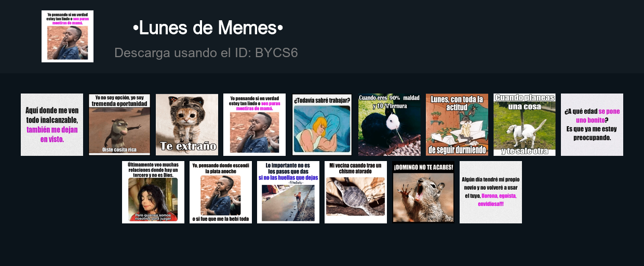Screen dimensions: 644x266
Task: Choose the 'donde escondí la plata anoche' sticker
Action: point(221,192)
